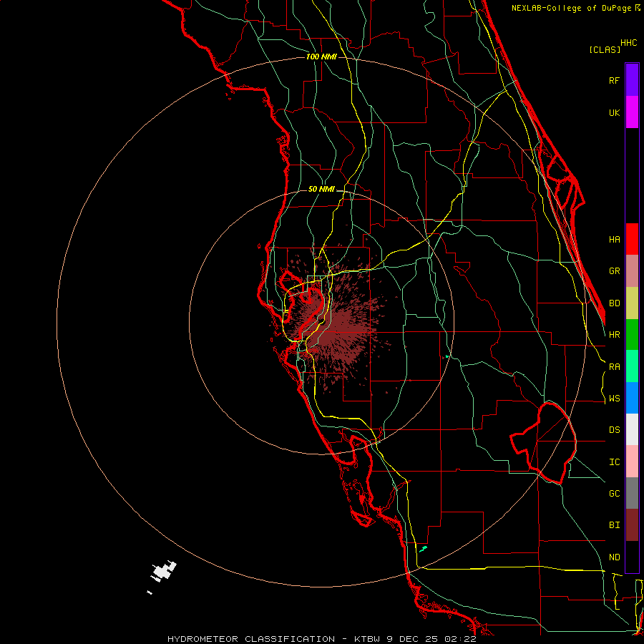Click the UK magenta legend swatch

click(632, 112)
